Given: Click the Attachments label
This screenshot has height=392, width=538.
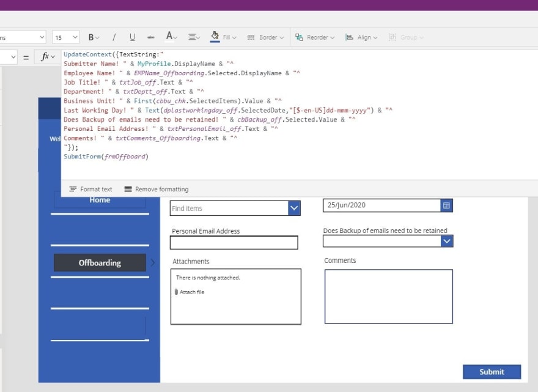Looking at the screenshot, I should [191, 262].
